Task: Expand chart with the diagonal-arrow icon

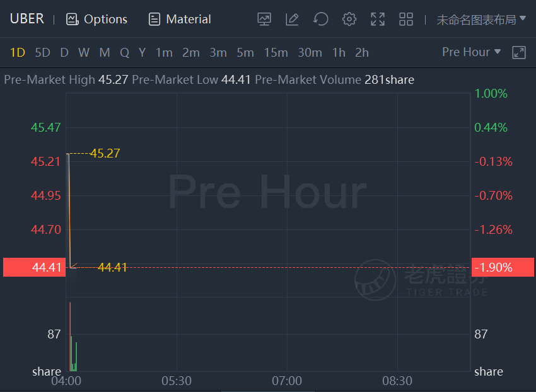Action: point(519,53)
